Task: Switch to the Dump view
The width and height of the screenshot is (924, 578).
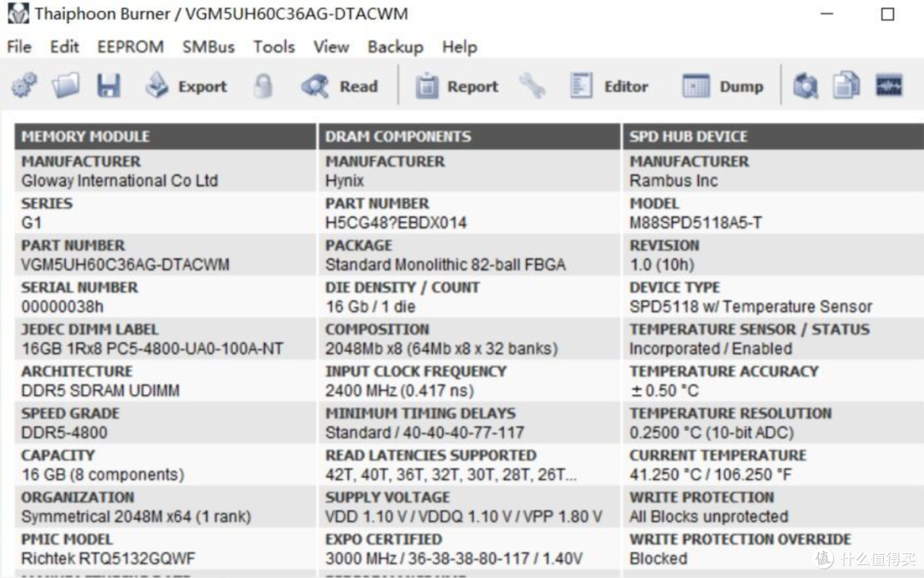Action: point(723,86)
